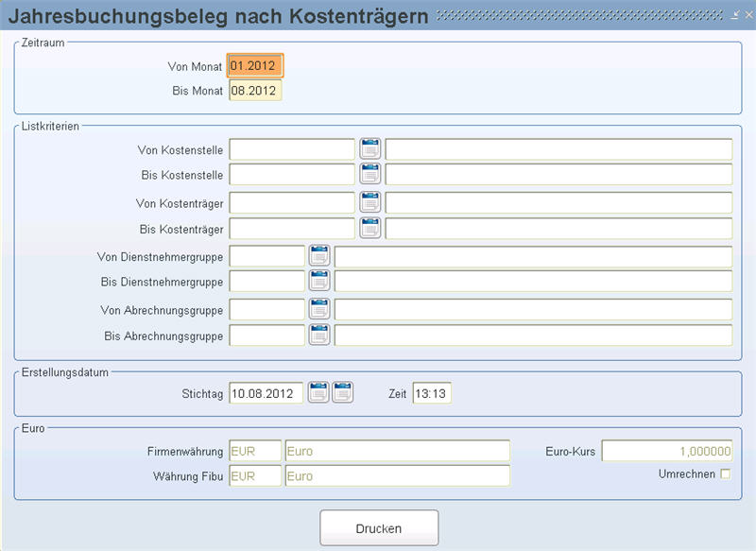Click the Von Kostenstelle code input
The image size is (756, 551).
coord(292,149)
